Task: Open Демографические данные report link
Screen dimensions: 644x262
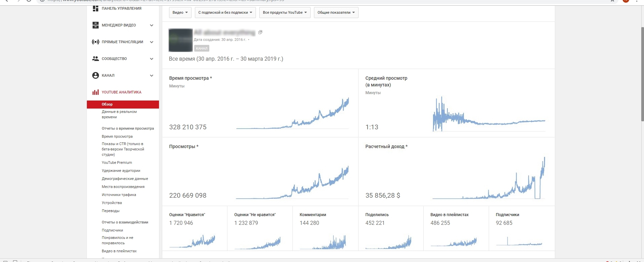Action: tap(125, 179)
